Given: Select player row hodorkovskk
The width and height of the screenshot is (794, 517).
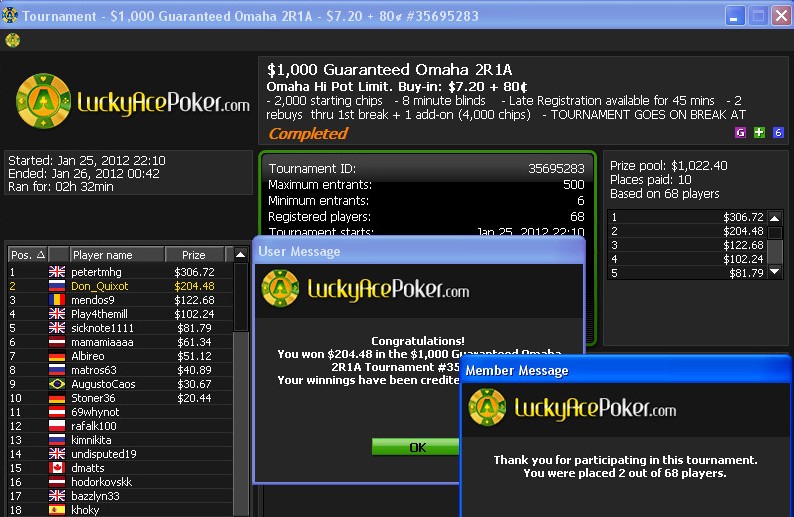Looking at the screenshot, I should [120, 482].
